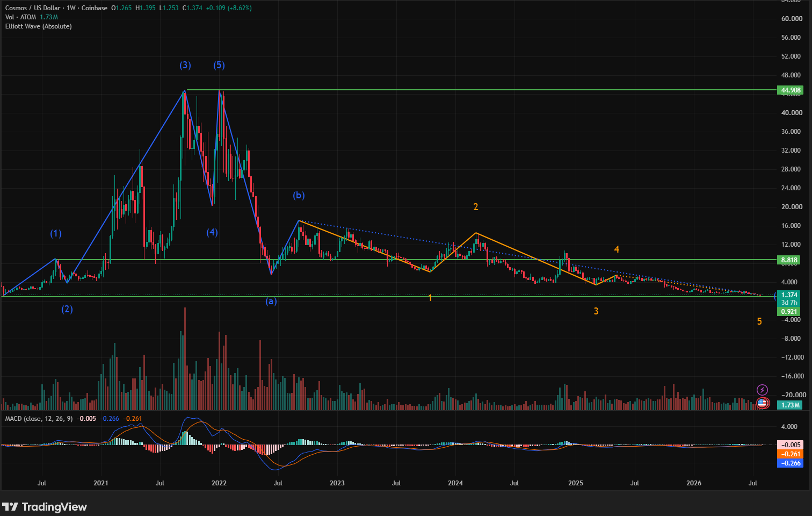Click the 48.000 price axis tick
Viewport: 812px width, 516px height.
(792, 75)
